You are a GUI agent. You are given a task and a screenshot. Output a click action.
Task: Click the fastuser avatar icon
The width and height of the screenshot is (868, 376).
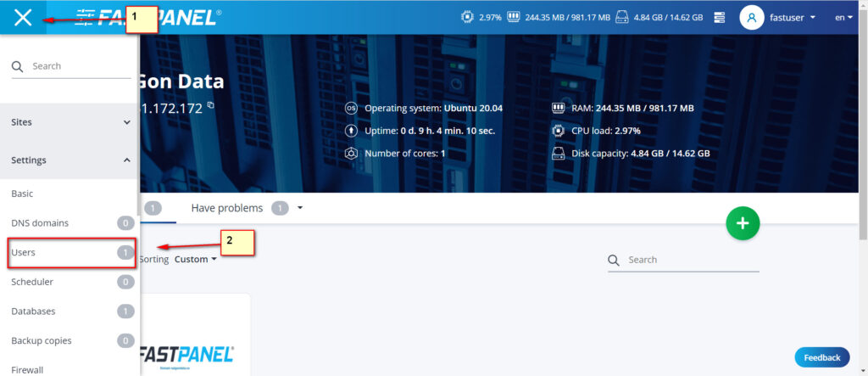[x=752, y=17]
